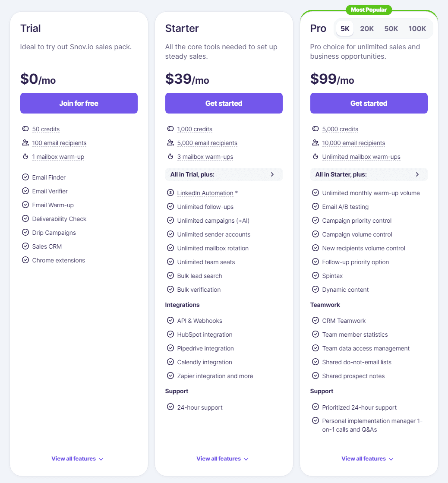Expand the All in Trial, plus section
This screenshot has width=448, height=483.
224,174
